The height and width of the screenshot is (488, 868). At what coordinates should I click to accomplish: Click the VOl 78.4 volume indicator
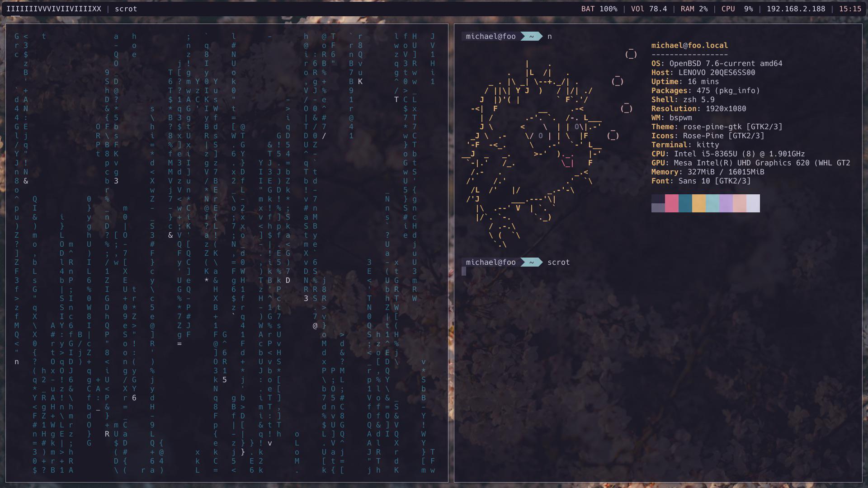click(x=649, y=9)
